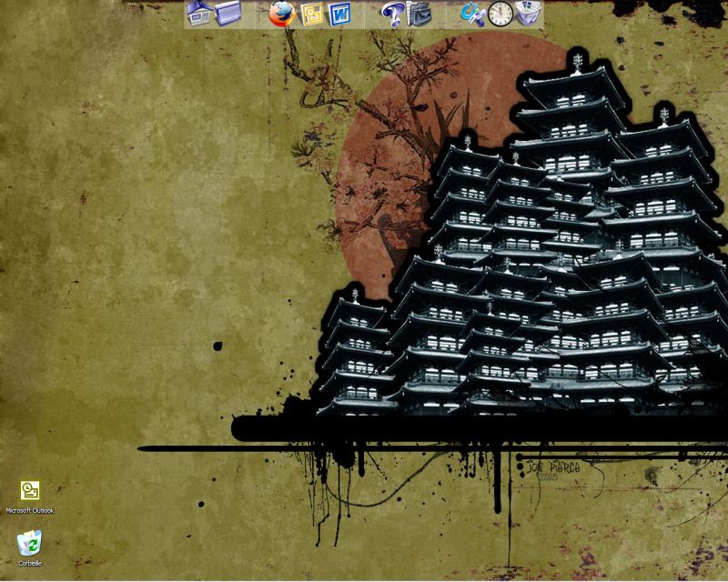The image size is (728, 582).
Task: Launch Microsoft Word from the dock
Action: 340,14
